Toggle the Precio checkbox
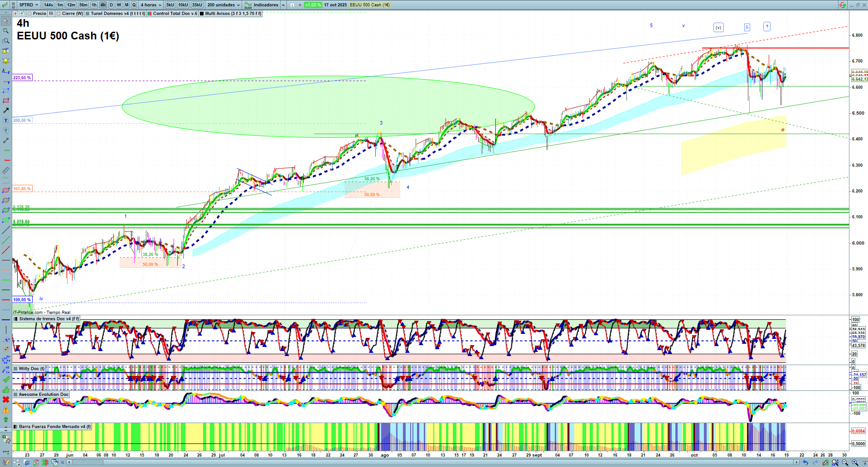The height and width of the screenshot is (467, 868). 30,14
